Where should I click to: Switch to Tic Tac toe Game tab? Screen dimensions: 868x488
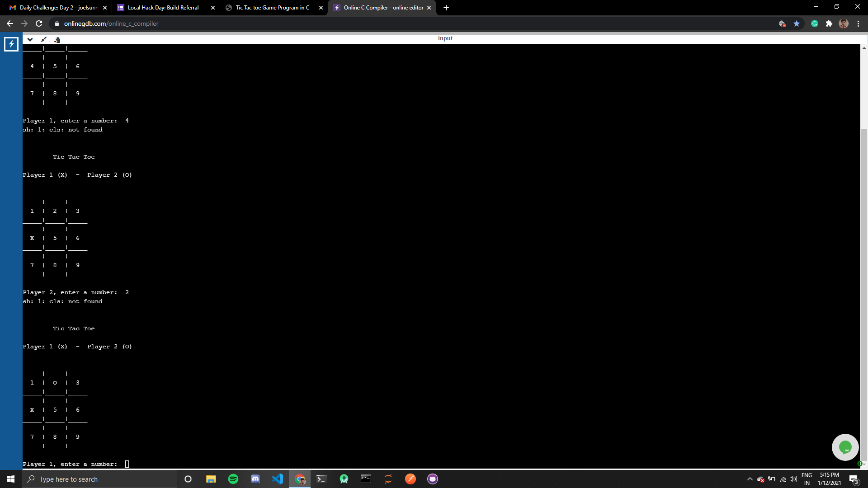[x=272, y=8]
